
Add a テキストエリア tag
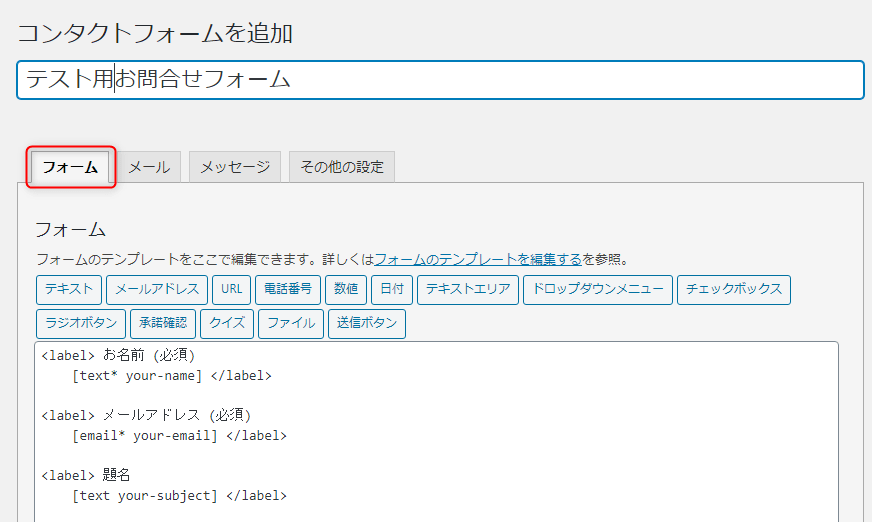click(x=468, y=290)
